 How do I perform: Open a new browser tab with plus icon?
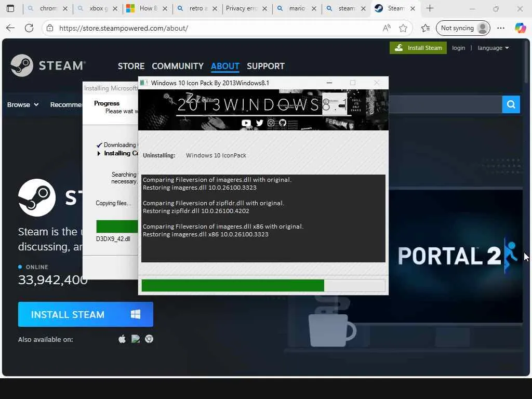430,8
